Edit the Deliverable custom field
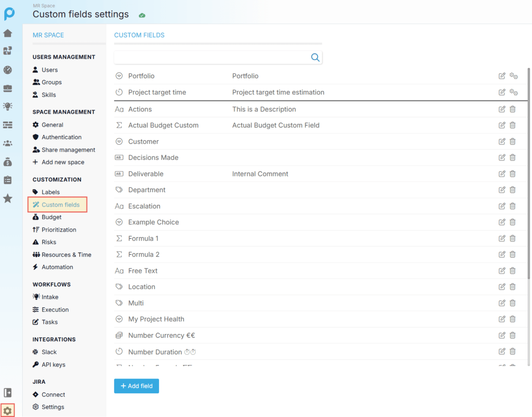This screenshot has height=417, width=532. coord(502,174)
